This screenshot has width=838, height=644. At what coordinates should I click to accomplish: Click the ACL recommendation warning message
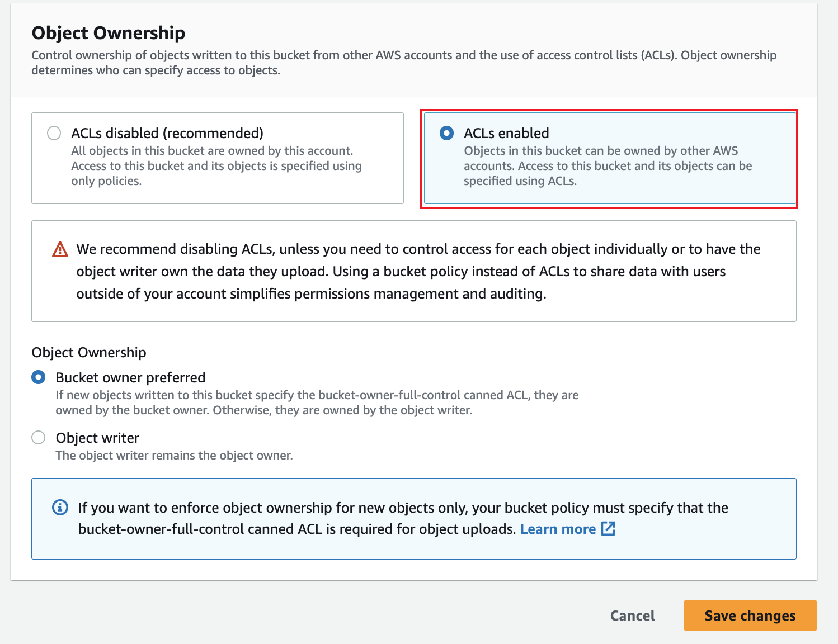(417, 271)
